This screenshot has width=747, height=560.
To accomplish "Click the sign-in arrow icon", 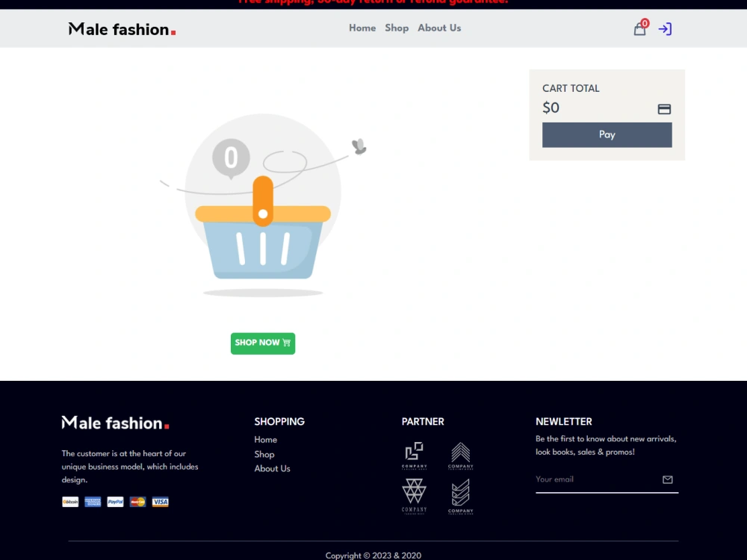I will coord(665,29).
